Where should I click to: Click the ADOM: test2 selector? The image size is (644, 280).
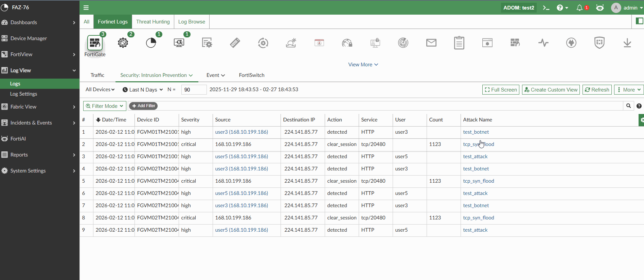(x=519, y=7)
